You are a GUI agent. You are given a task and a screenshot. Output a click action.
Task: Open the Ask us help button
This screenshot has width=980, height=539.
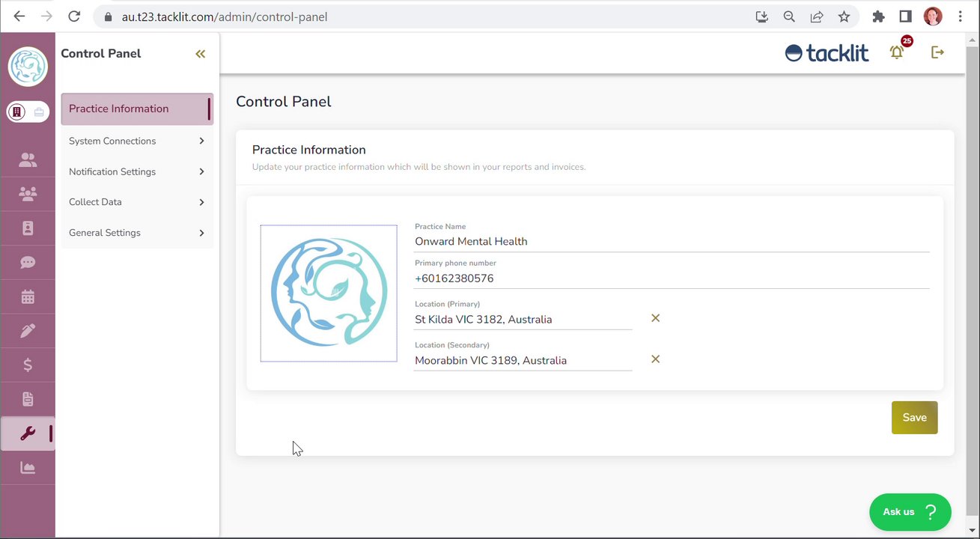[x=910, y=512]
